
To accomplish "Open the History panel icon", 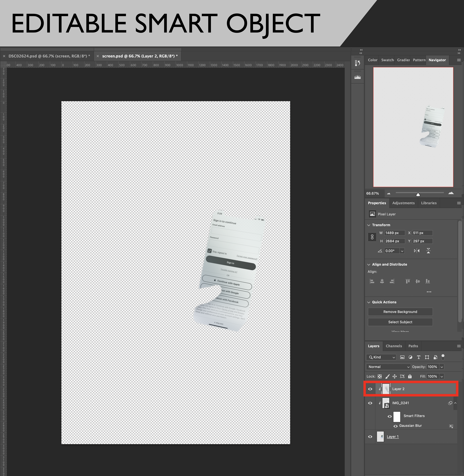I will pyautogui.click(x=358, y=63).
